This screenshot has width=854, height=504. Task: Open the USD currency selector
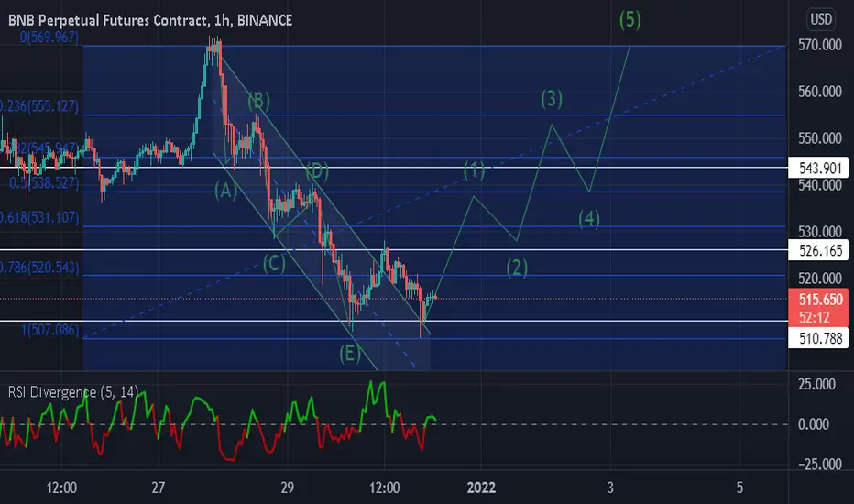(821, 19)
